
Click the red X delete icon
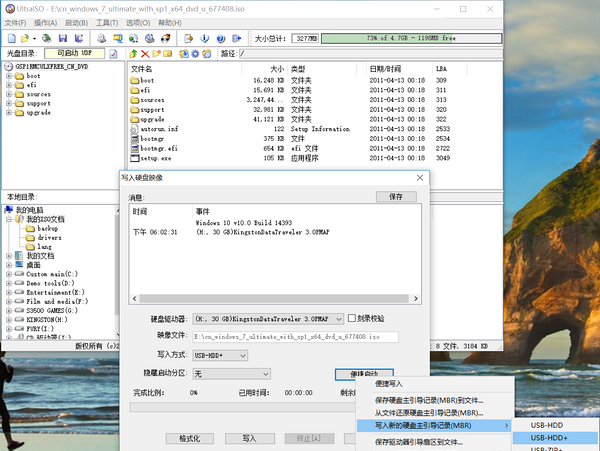[145, 54]
